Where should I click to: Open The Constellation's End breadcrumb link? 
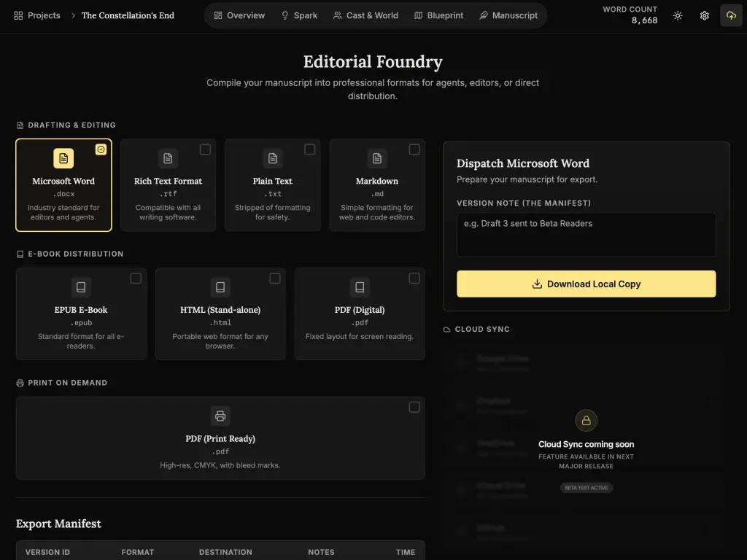click(128, 15)
